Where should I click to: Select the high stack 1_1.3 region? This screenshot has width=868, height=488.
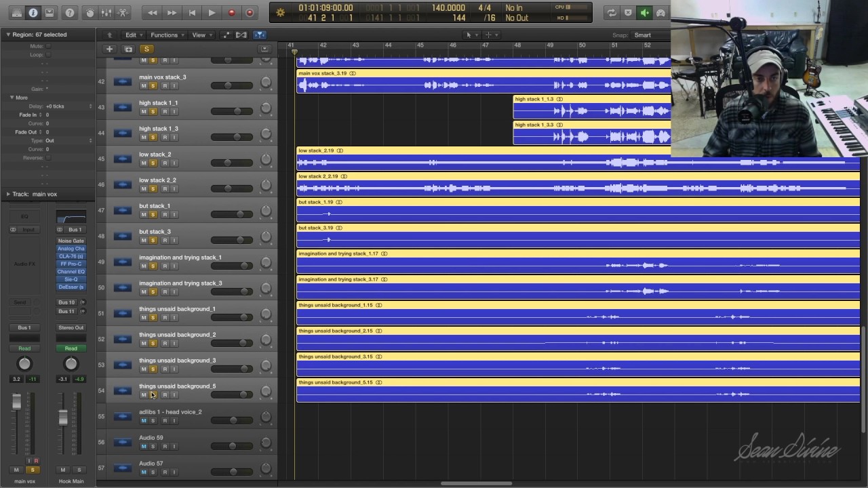coord(592,107)
